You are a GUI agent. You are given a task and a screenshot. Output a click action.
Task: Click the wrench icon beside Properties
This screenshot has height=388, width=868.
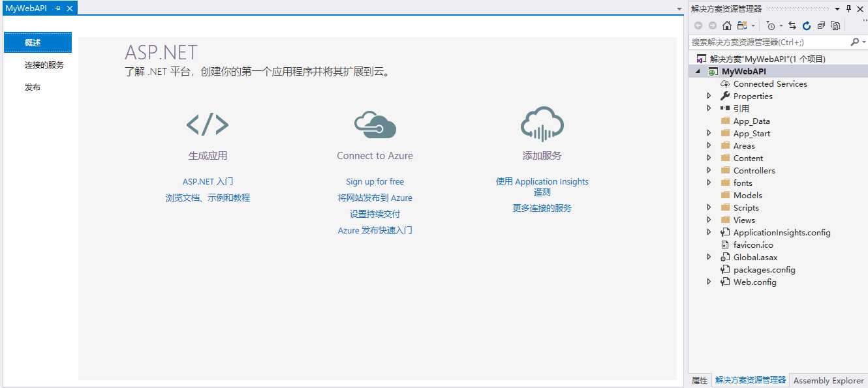725,96
